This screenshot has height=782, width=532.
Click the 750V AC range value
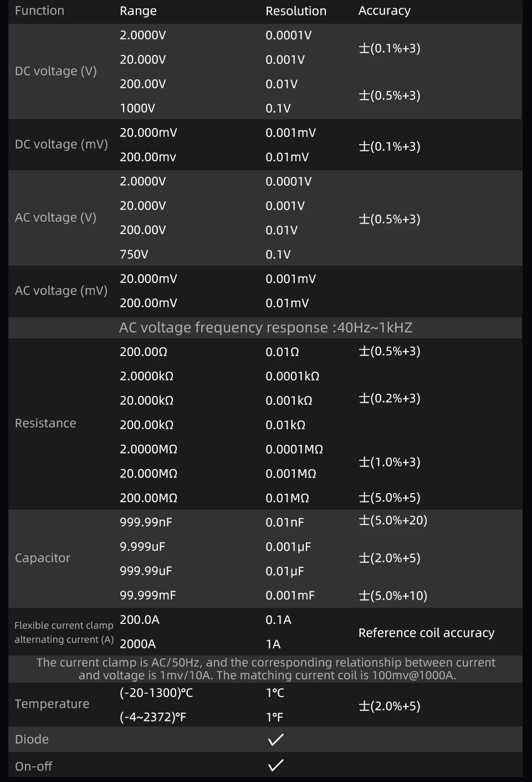(x=134, y=255)
